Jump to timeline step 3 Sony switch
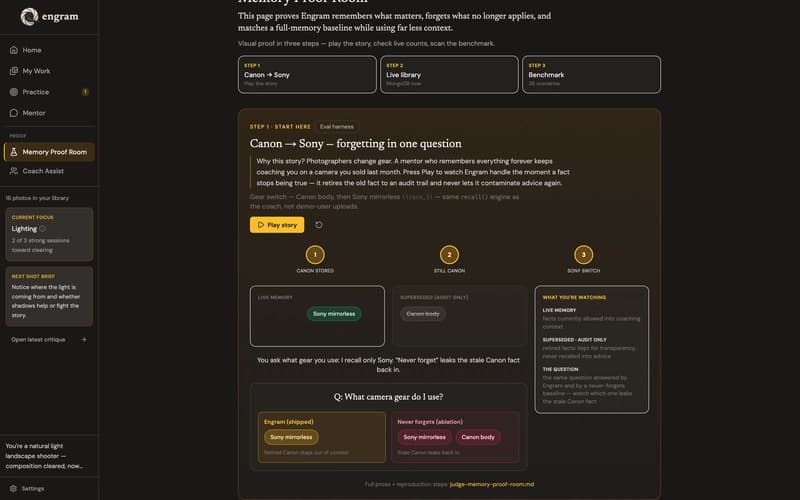Viewport: 800px width, 500px height. [584, 255]
